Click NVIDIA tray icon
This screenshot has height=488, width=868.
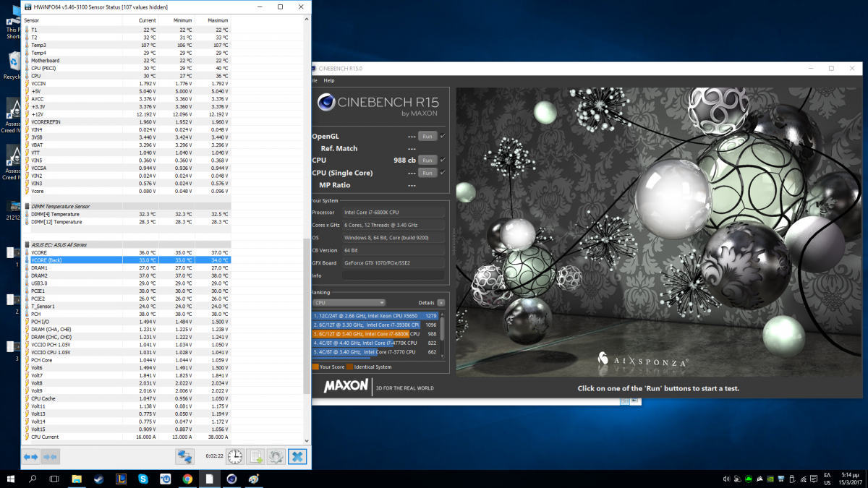(x=769, y=479)
